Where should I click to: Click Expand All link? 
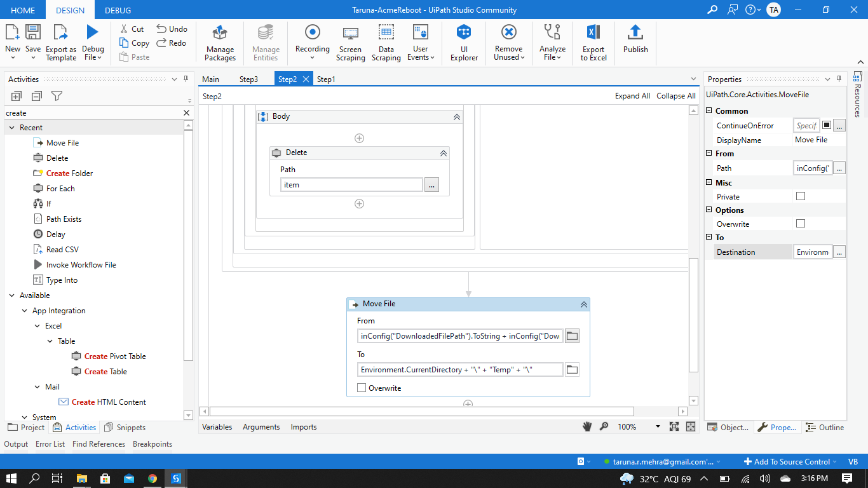632,96
